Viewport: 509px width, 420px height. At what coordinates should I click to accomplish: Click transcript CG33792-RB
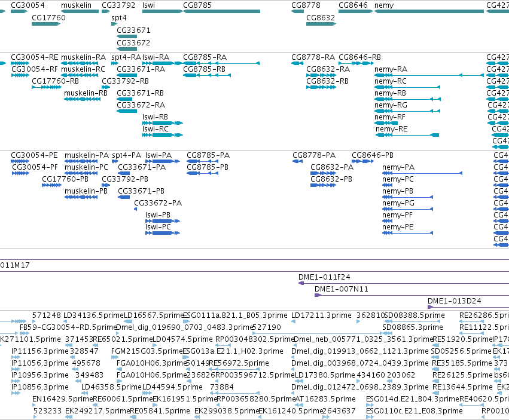click(125, 81)
